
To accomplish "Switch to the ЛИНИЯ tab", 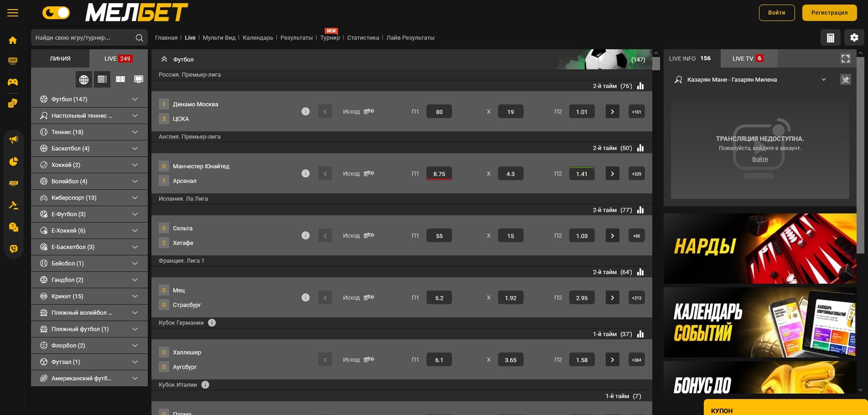I will (x=60, y=59).
